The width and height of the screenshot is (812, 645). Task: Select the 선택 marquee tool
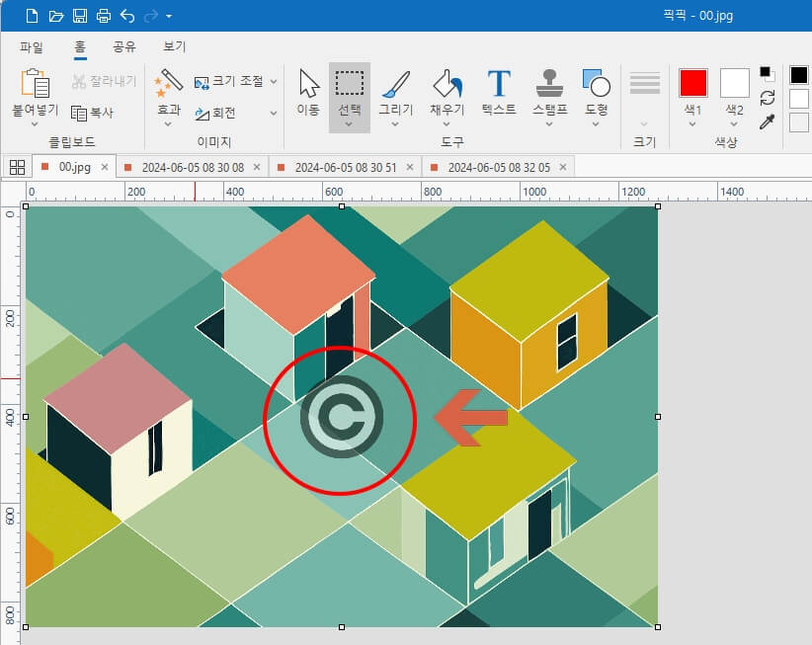coord(350,91)
